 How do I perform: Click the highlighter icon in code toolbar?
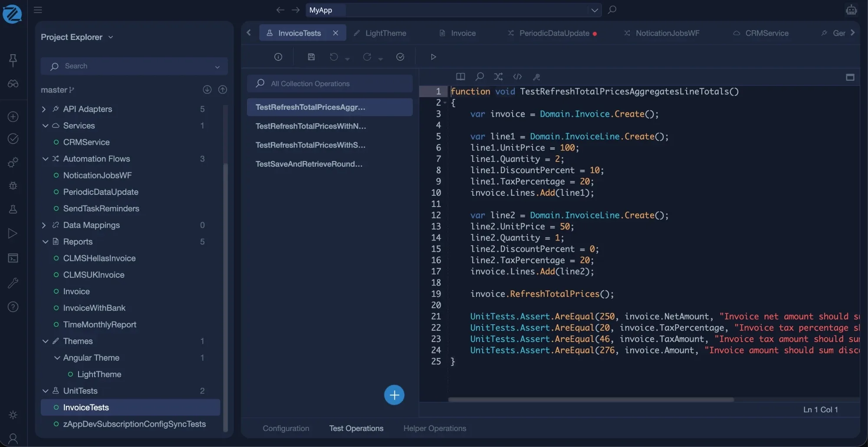click(536, 77)
